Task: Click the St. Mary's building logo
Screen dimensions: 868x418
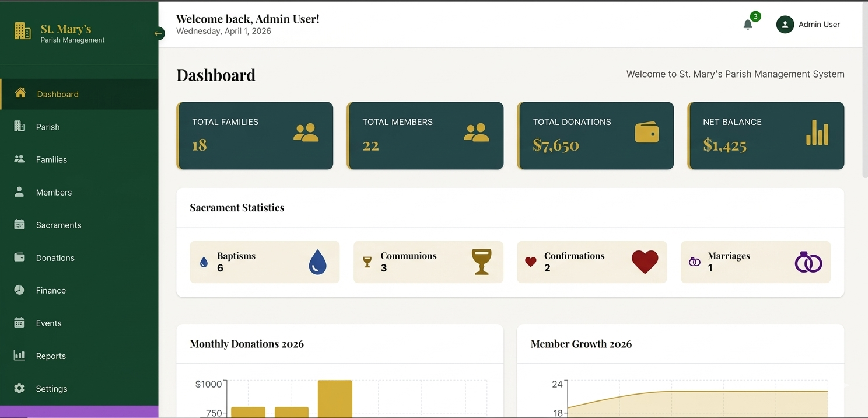Action: pyautogui.click(x=22, y=30)
